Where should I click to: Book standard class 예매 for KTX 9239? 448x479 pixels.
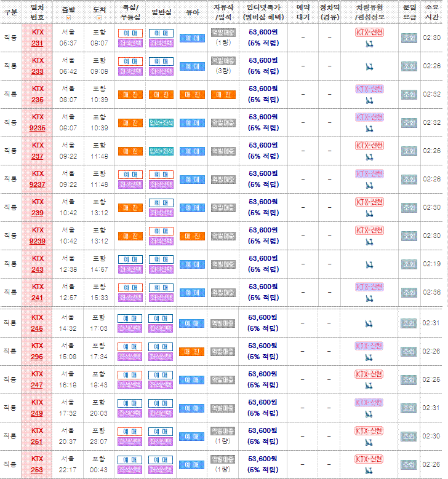(161, 231)
